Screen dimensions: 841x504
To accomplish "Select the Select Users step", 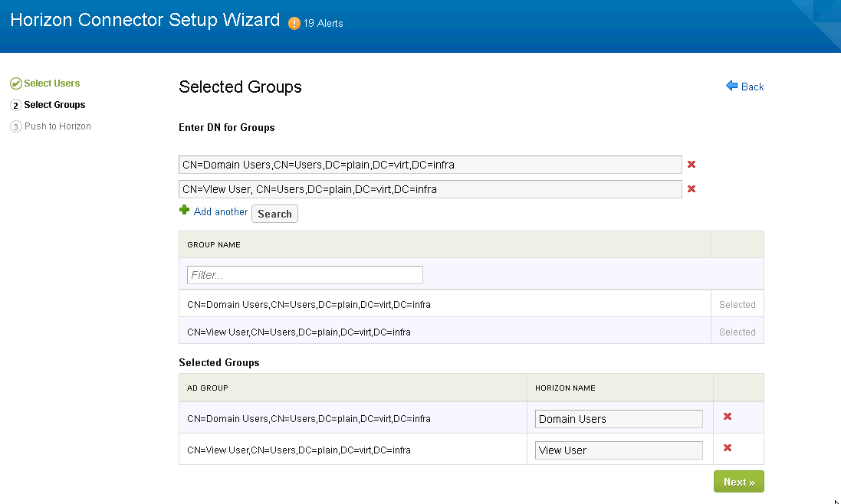I will click(x=48, y=83).
